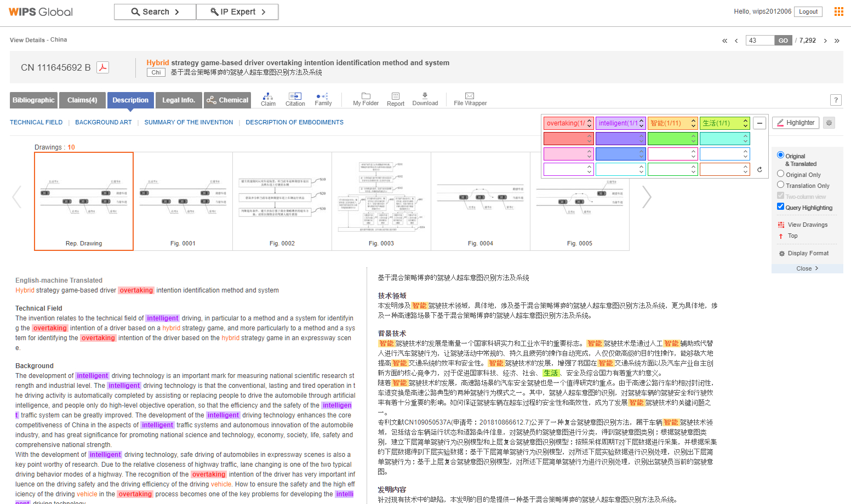Step through 智能 highlight matches

(693, 123)
